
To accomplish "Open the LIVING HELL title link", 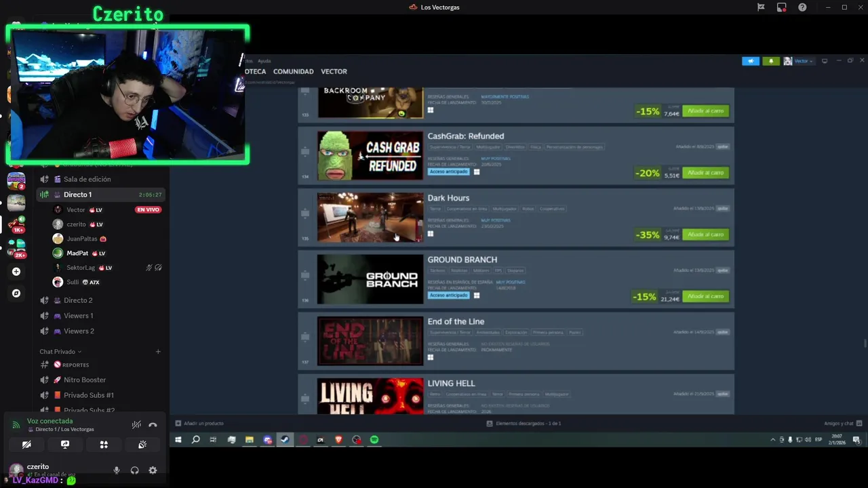I will tap(451, 383).
